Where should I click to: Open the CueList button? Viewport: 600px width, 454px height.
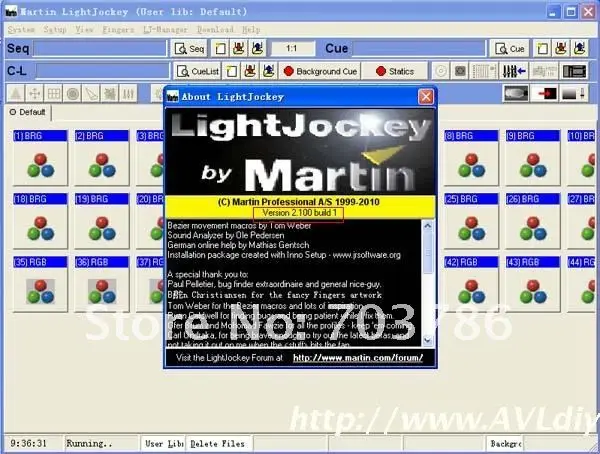point(197,71)
